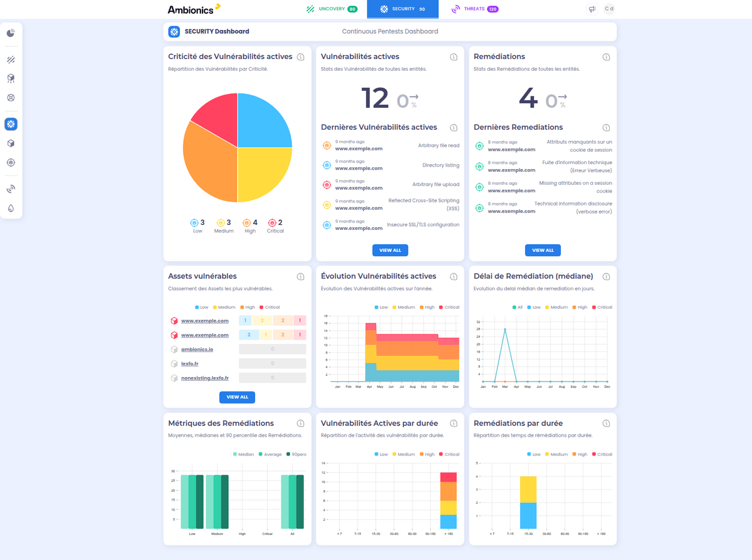View info tooltip icon on Remédiations card

pyautogui.click(x=606, y=56)
